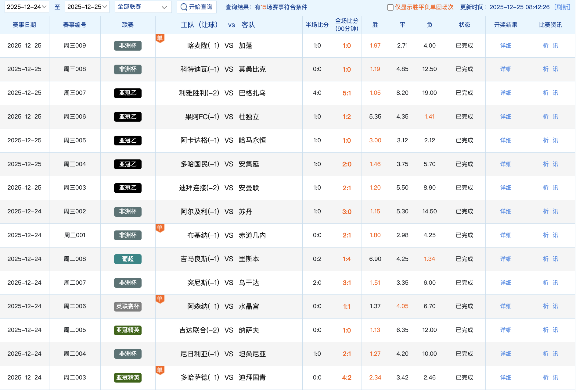Enable 仅显示胜平负单固场次 checkbox
This screenshot has height=392, width=576.
(x=390, y=7)
